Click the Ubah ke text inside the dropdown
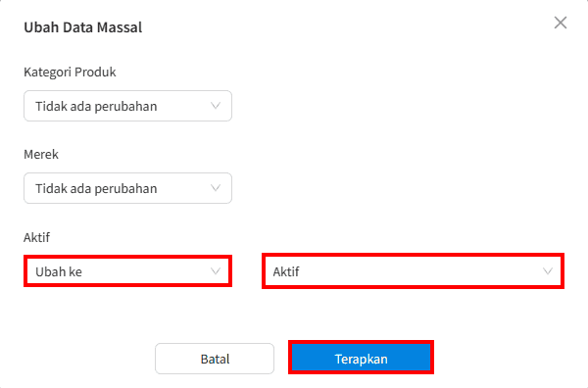Image resolution: width=588 pixels, height=388 pixels. [59, 271]
